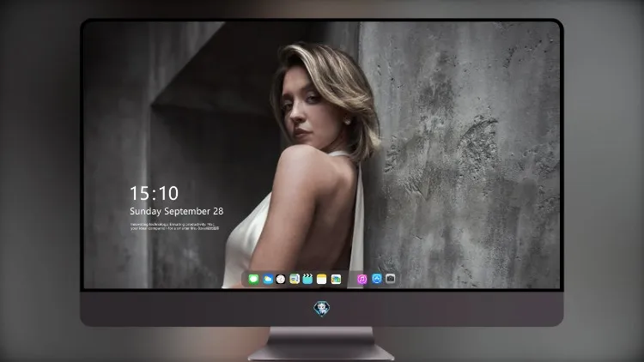Launch the teal clapperboard Videos app
Viewport: 644px width, 362px height.
click(307, 279)
